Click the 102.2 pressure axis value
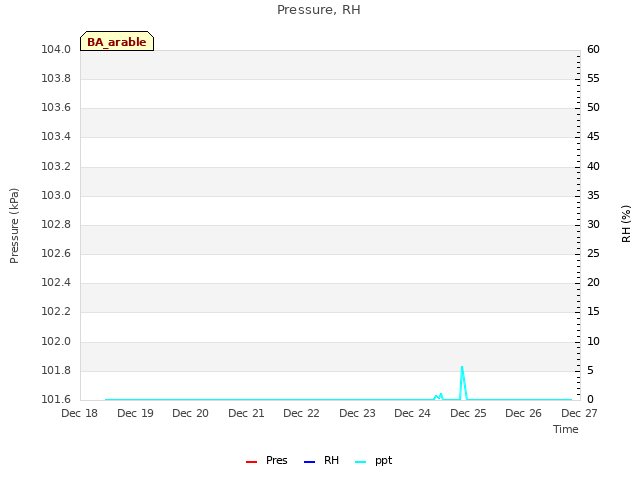The width and height of the screenshot is (640, 480). [x=56, y=311]
